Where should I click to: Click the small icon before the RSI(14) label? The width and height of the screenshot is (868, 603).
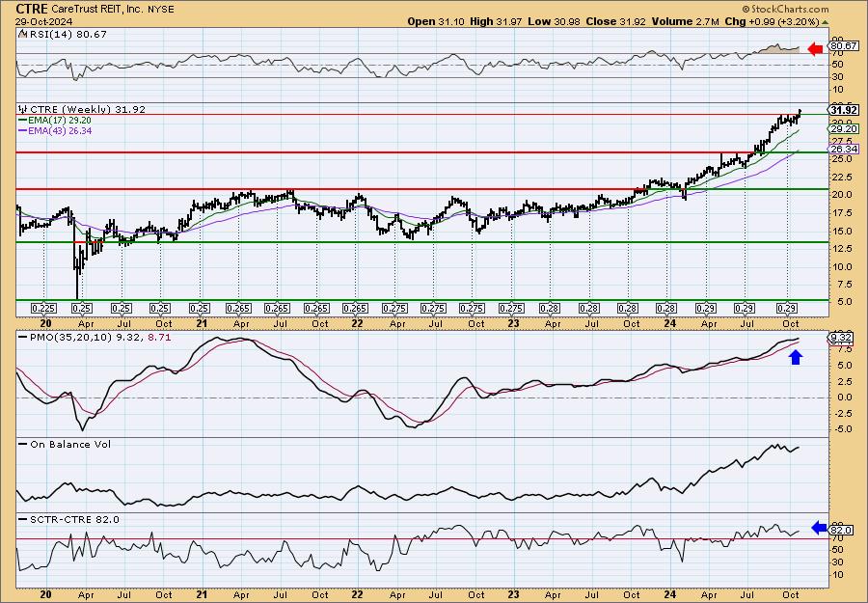pyautogui.click(x=21, y=34)
